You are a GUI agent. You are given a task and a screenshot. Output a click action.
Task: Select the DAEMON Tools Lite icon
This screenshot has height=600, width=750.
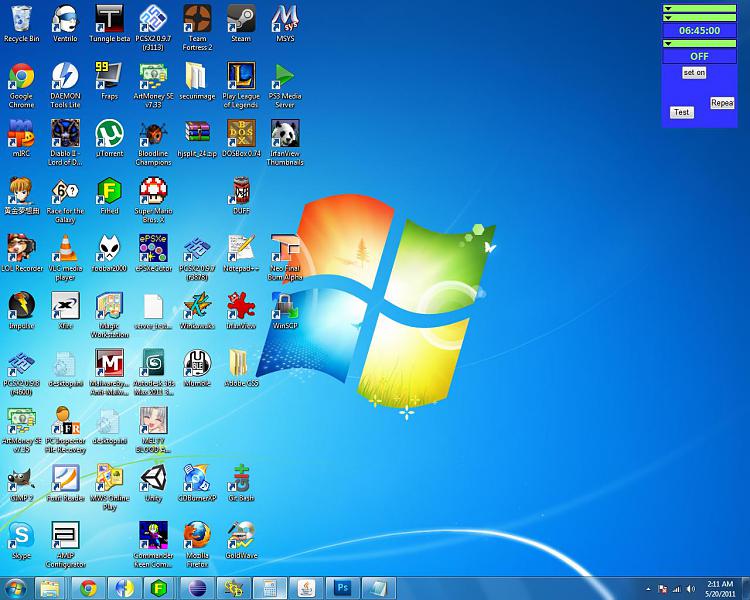click(x=65, y=85)
